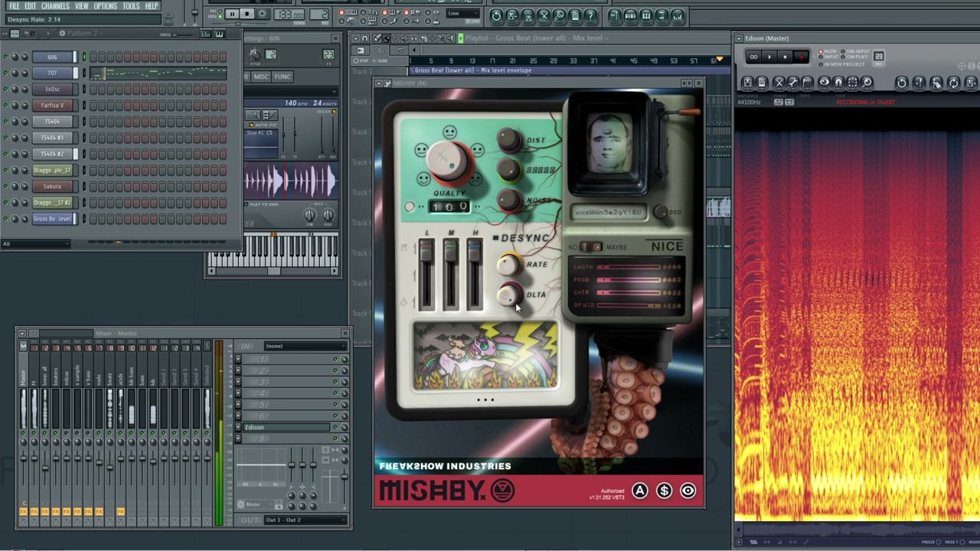
Task: Open the piano roll view icon
Action: tap(646, 16)
